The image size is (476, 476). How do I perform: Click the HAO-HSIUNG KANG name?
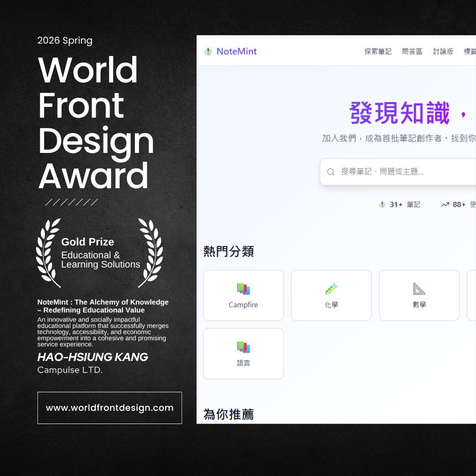coord(93,357)
